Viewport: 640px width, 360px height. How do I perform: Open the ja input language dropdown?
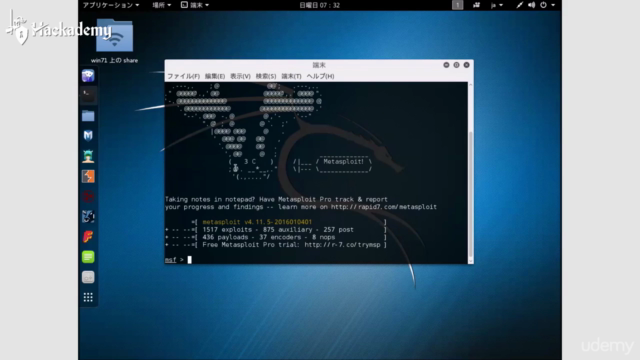497,5
